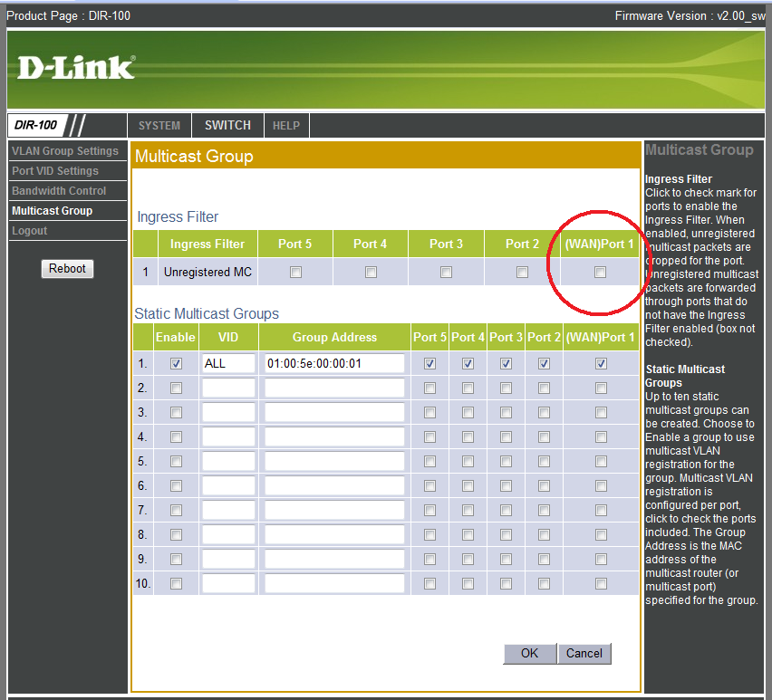
Task: Select Multicast Group in sidebar
Action: (x=52, y=211)
